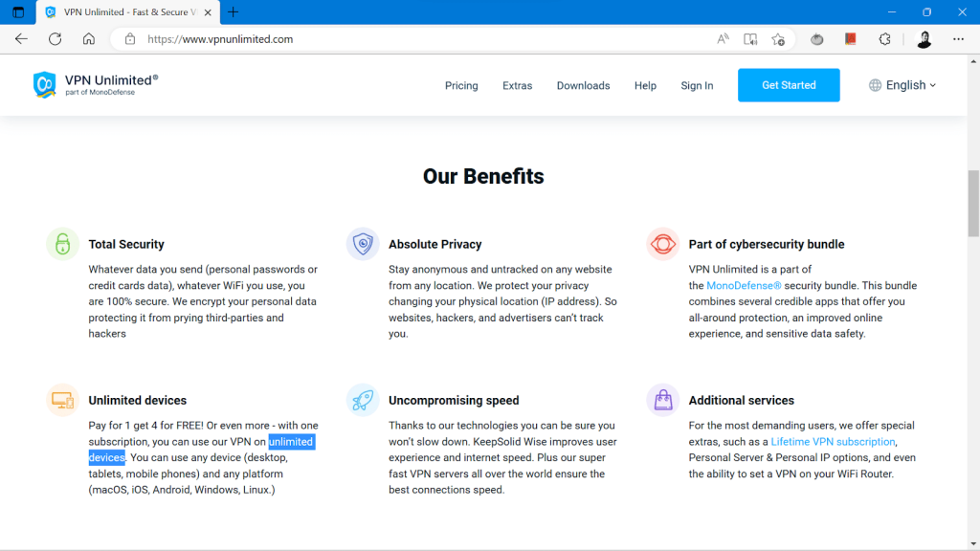Select the VPN Unlimited browser tab
980x551 pixels.
[x=128, y=12]
